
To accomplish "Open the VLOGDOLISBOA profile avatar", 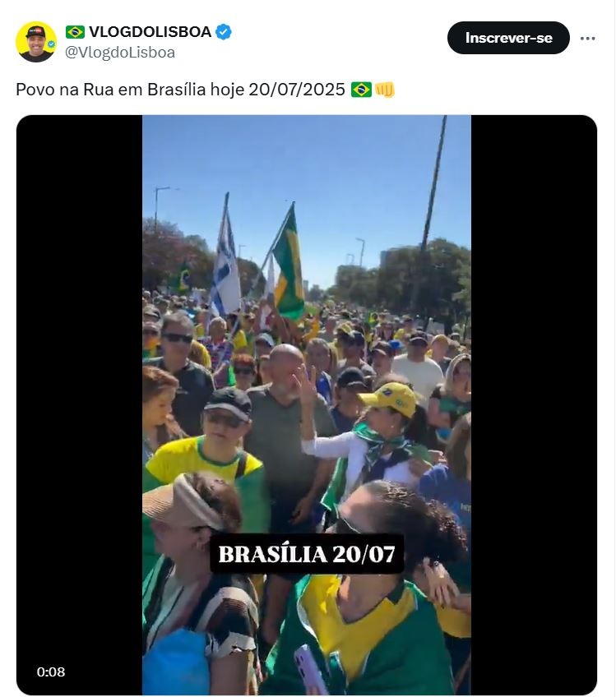I will click(36, 42).
